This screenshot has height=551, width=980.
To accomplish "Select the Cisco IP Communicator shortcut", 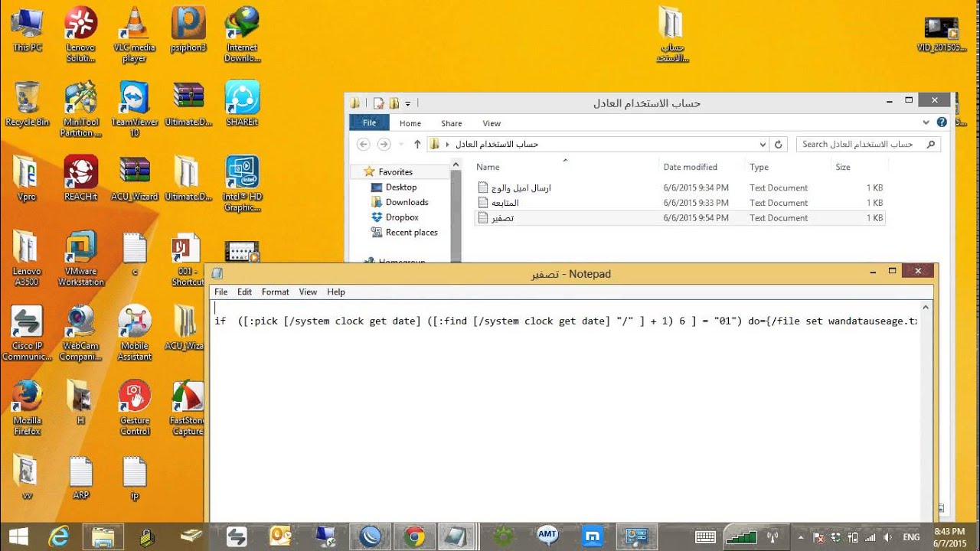I will pos(28,333).
